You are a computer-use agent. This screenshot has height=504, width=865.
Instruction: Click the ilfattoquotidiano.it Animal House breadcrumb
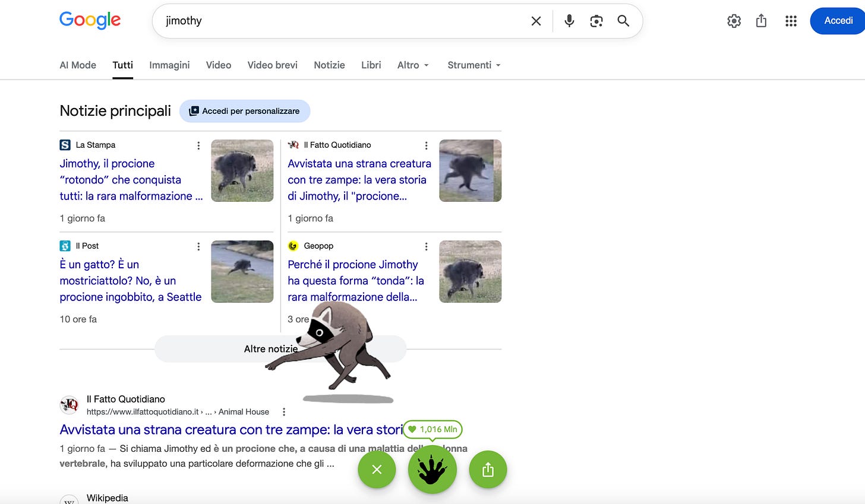178,412
